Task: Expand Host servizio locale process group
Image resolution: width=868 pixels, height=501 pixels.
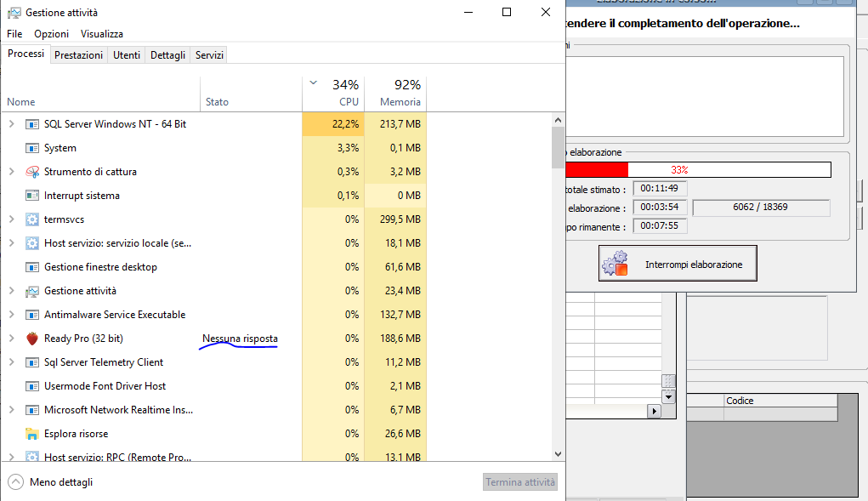Action: point(12,243)
